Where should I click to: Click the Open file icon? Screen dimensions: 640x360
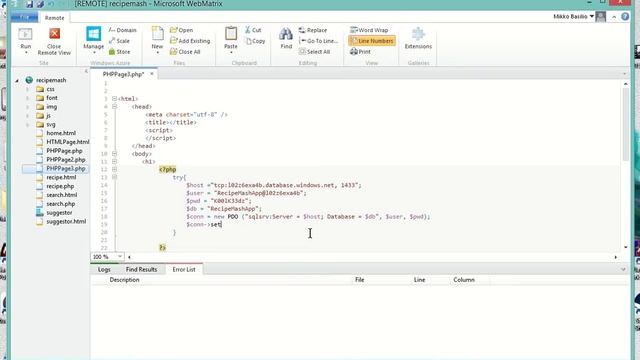point(181,30)
